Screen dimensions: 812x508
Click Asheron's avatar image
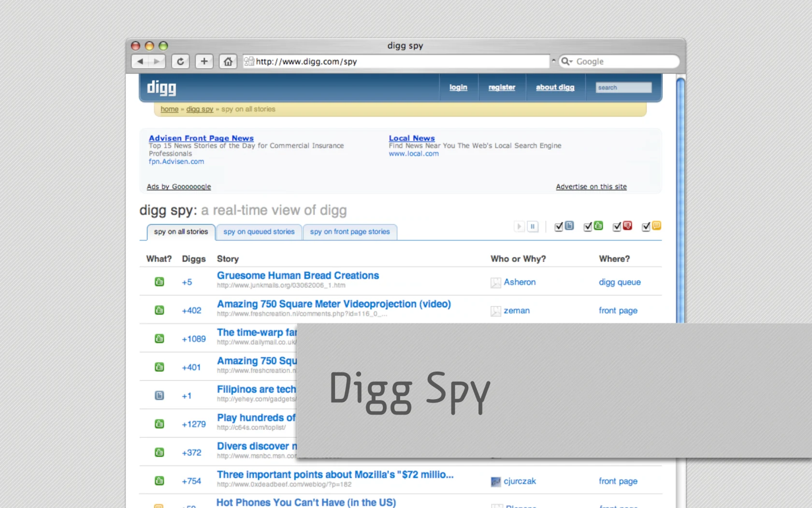click(x=495, y=283)
